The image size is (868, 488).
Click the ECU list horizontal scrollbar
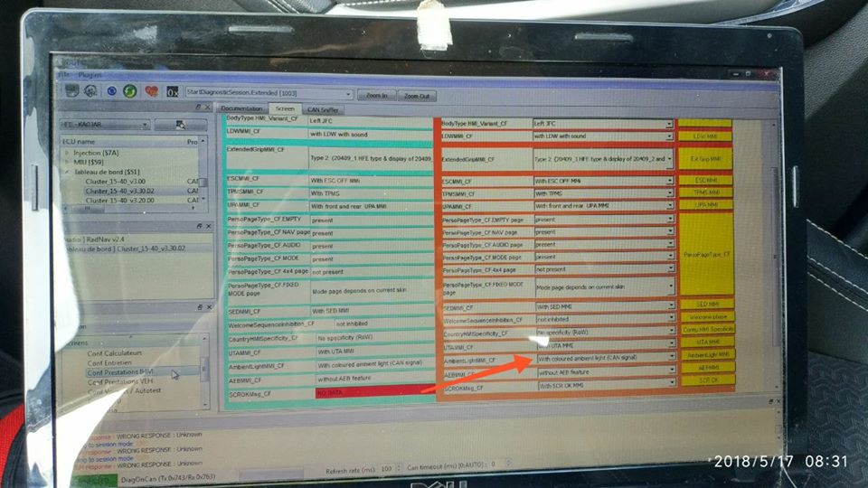point(130,209)
